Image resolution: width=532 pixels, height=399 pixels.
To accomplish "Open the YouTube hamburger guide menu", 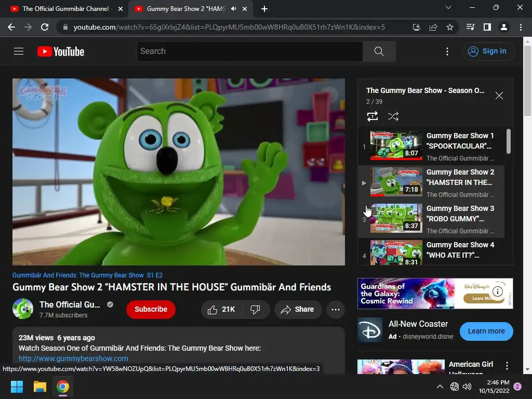I will [19, 51].
